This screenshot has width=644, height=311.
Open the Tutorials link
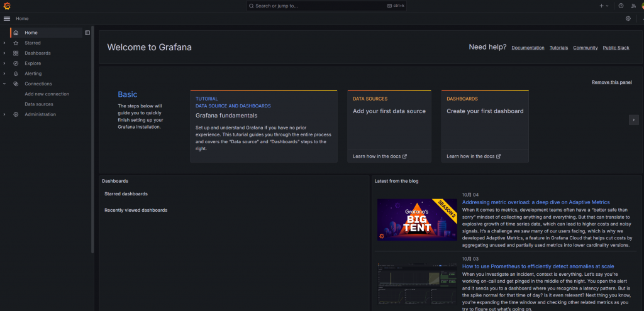(558, 48)
